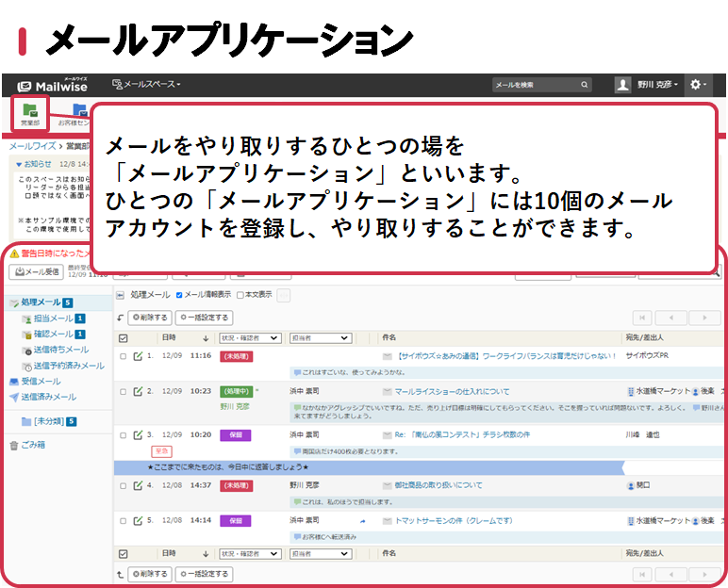The height and width of the screenshot is (588, 728).
Task: Open the メールスペース menu
Action: coord(147,85)
